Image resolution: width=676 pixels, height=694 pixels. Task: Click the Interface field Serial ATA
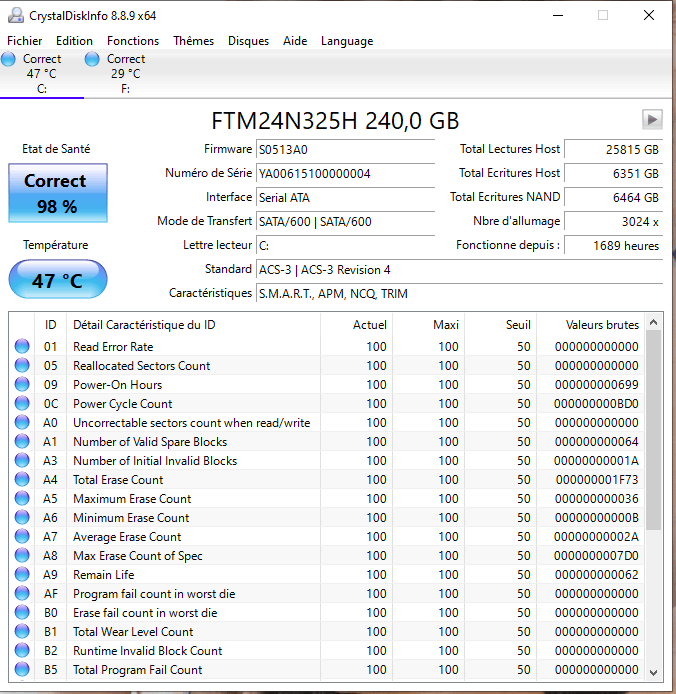pos(345,197)
